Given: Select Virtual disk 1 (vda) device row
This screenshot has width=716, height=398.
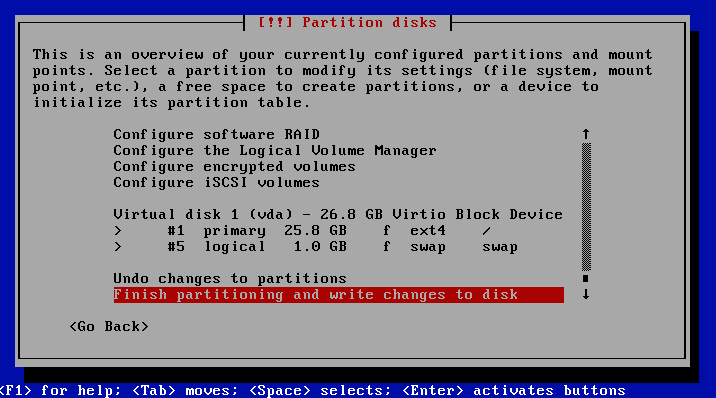Looking at the screenshot, I should [x=338, y=215].
